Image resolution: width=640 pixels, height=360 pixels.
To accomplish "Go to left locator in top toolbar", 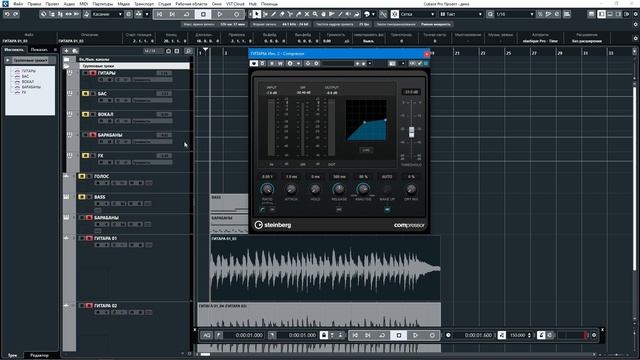I will [x=160, y=14].
